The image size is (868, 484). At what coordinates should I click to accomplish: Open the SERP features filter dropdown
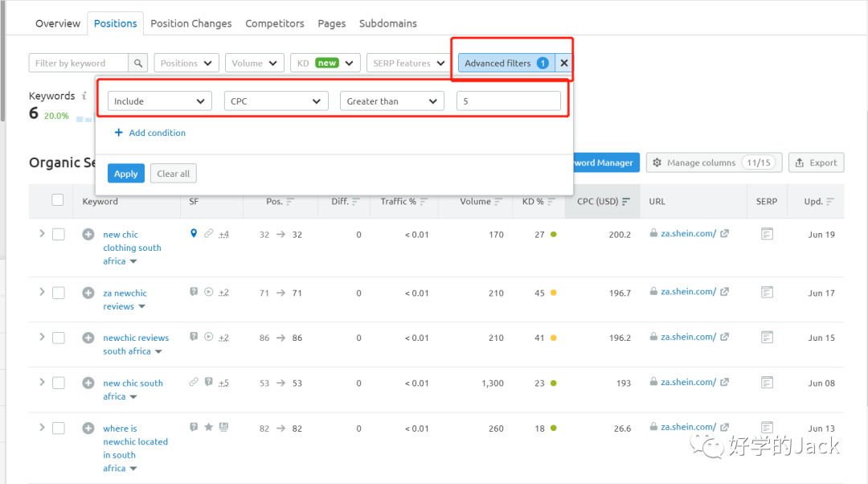tap(408, 64)
